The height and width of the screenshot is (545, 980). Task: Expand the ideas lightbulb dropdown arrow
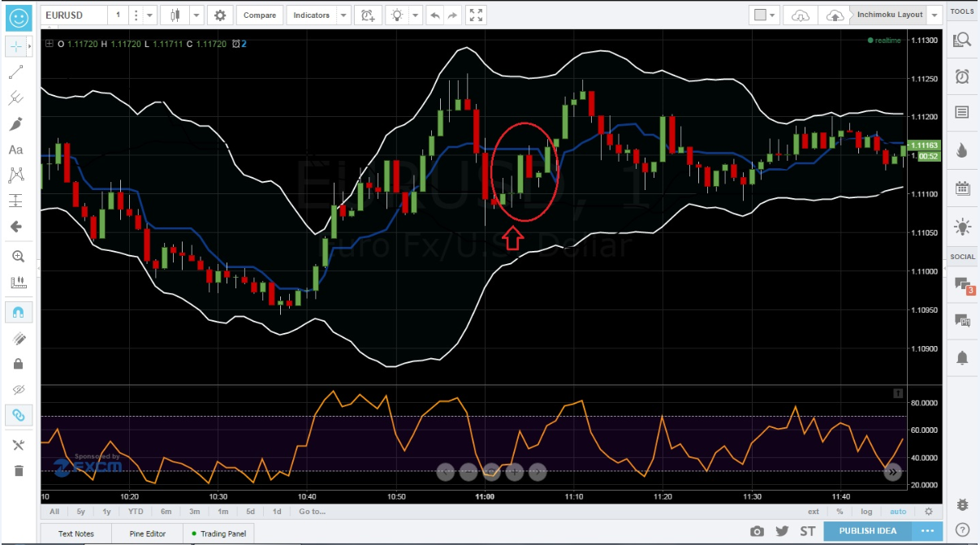tap(416, 15)
